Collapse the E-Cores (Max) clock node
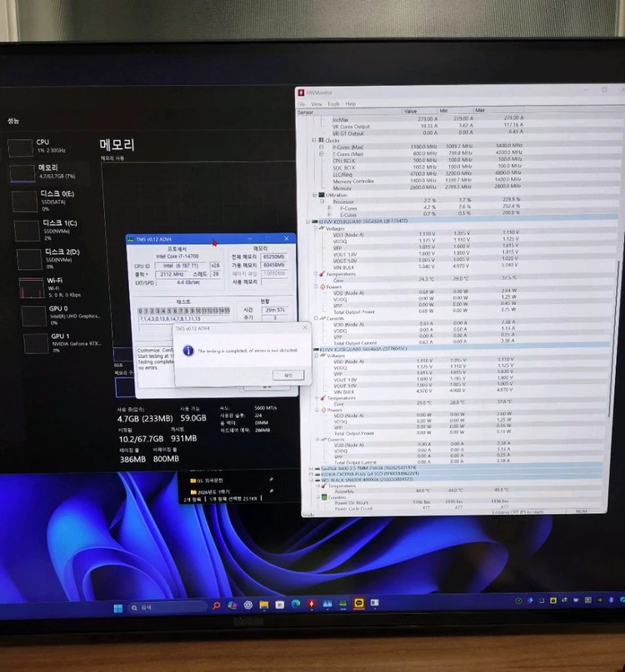Viewport: 625px width, 672px height. pos(321,154)
